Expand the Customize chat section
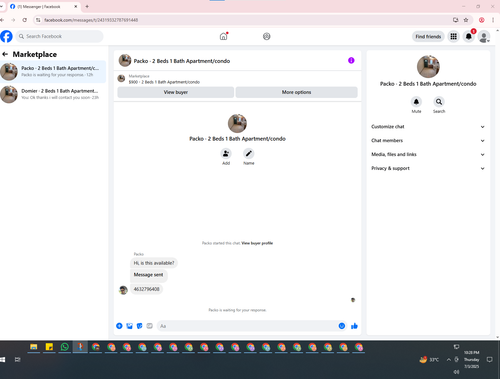Screen dimensions: 500x379 pos(428,127)
